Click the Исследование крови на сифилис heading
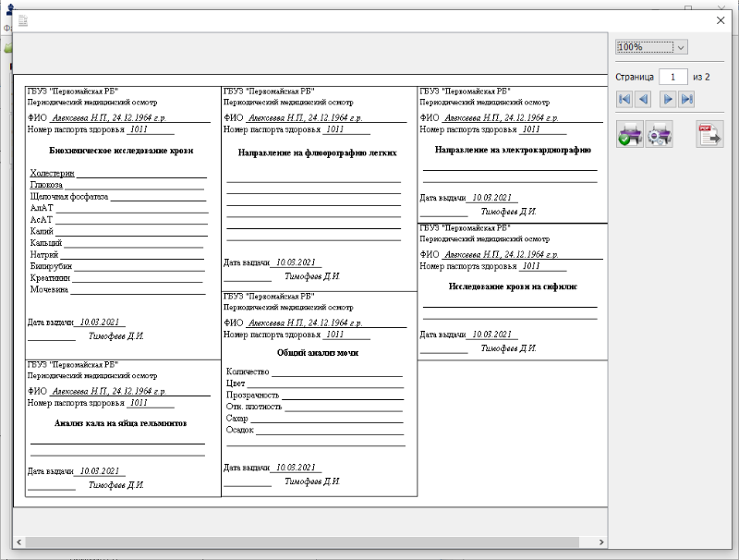This screenshot has height=560, width=739. point(513,286)
